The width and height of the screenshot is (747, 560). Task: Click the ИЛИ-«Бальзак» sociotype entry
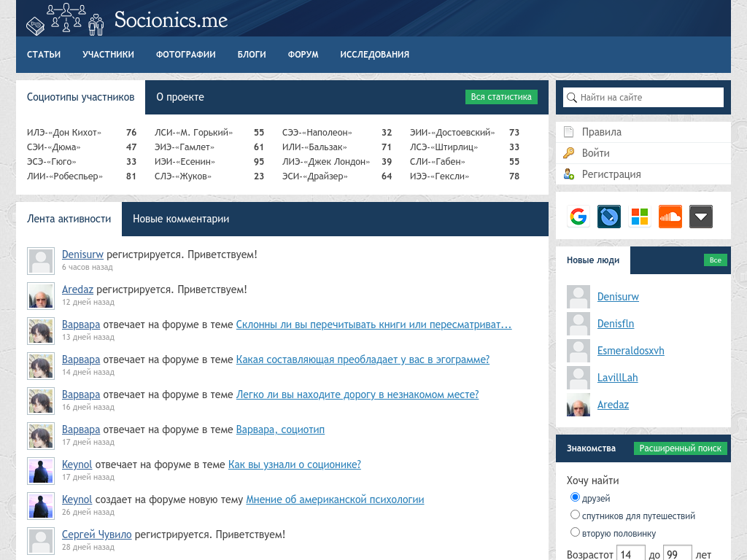coord(314,147)
